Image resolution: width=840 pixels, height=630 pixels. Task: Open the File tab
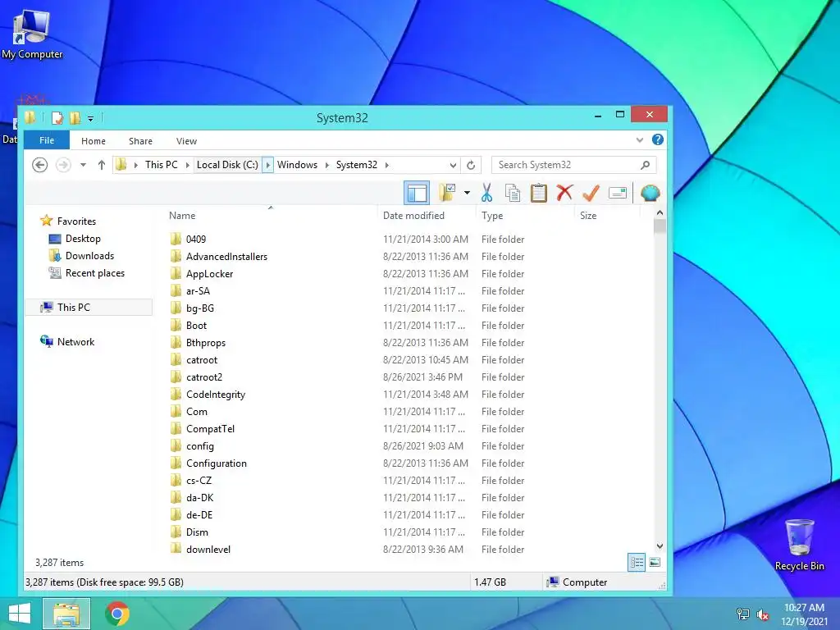pyautogui.click(x=47, y=140)
